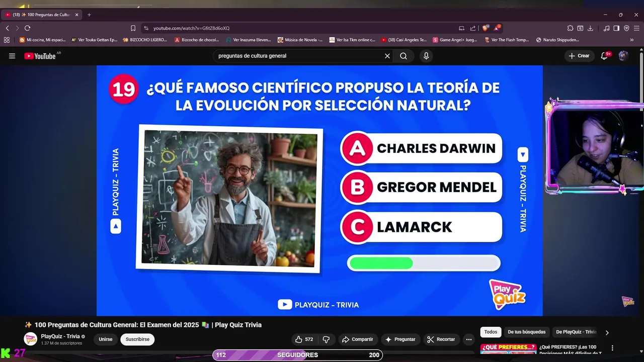
Task: Open Naruto Shippuden bookmark
Action: tap(558, 40)
